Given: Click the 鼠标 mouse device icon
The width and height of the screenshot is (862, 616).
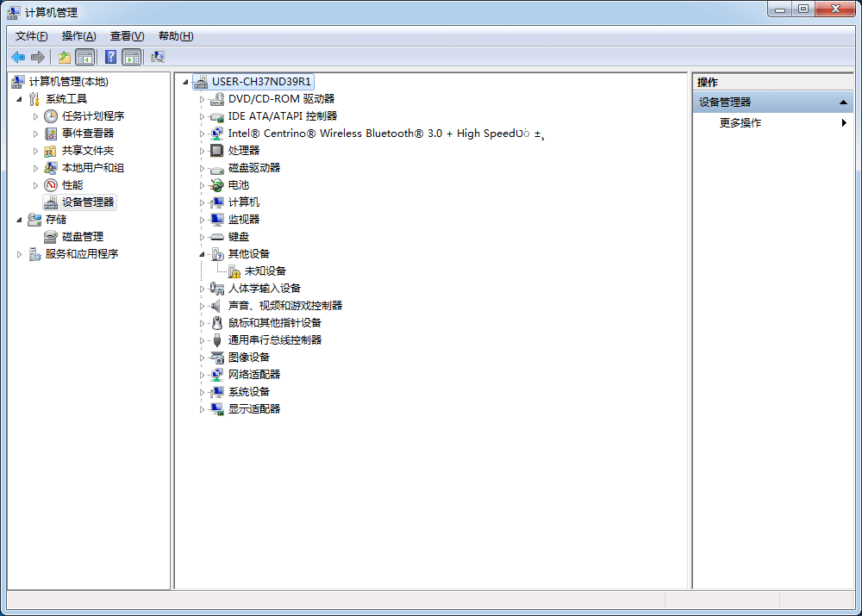Looking at the screenshot, I should pyautogui.click(x=217, y=323).
